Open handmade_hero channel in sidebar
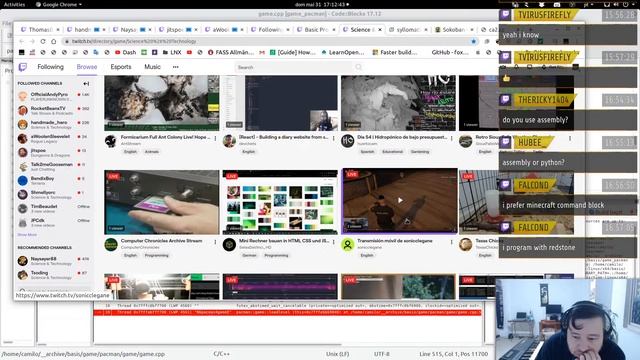The height and width of the screenshot is (360, 640). 53,124
